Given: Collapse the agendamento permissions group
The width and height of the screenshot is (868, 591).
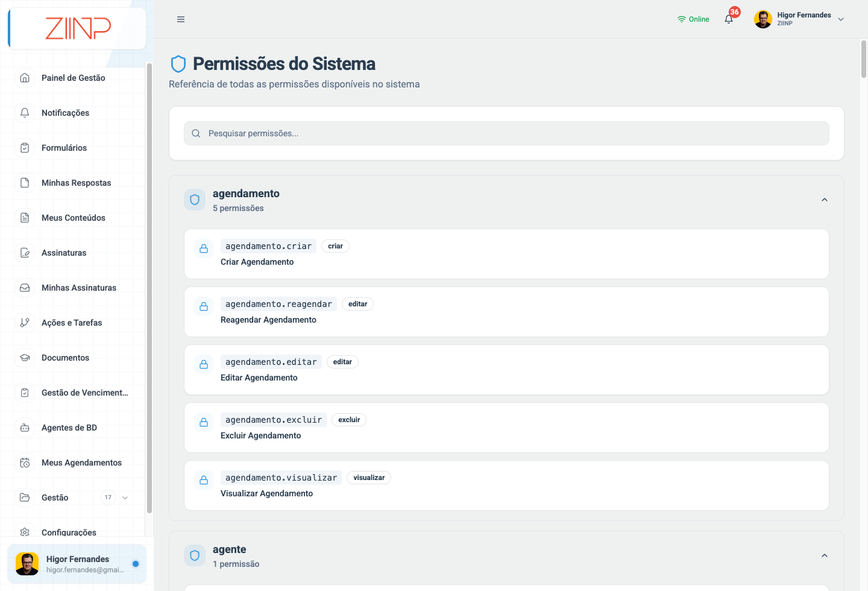Looking at the screenshot, I should coord(825,200).
